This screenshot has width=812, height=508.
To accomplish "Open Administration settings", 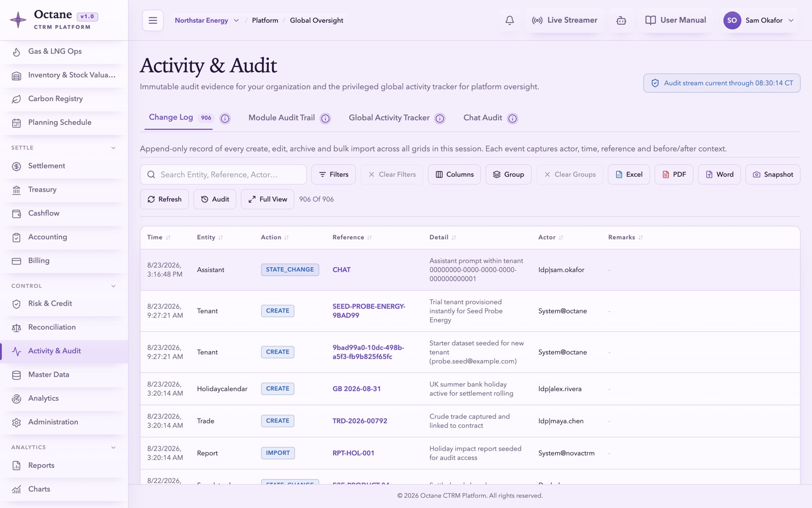I will coord(64,422).
